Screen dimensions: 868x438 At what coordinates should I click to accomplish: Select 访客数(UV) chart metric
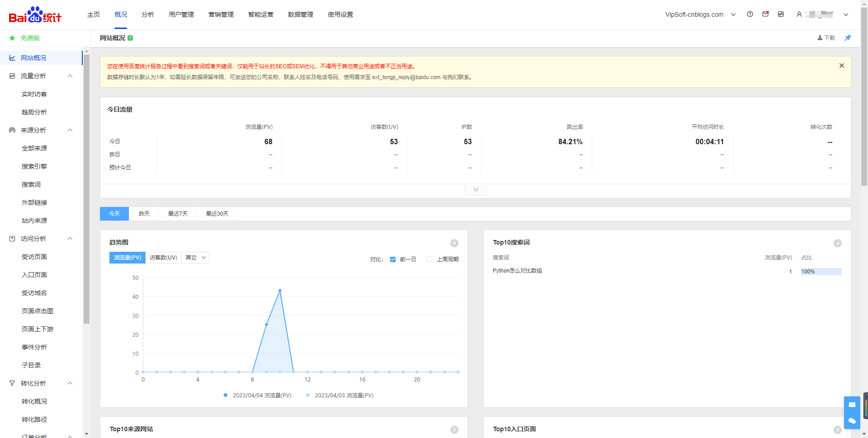[163, 258]
